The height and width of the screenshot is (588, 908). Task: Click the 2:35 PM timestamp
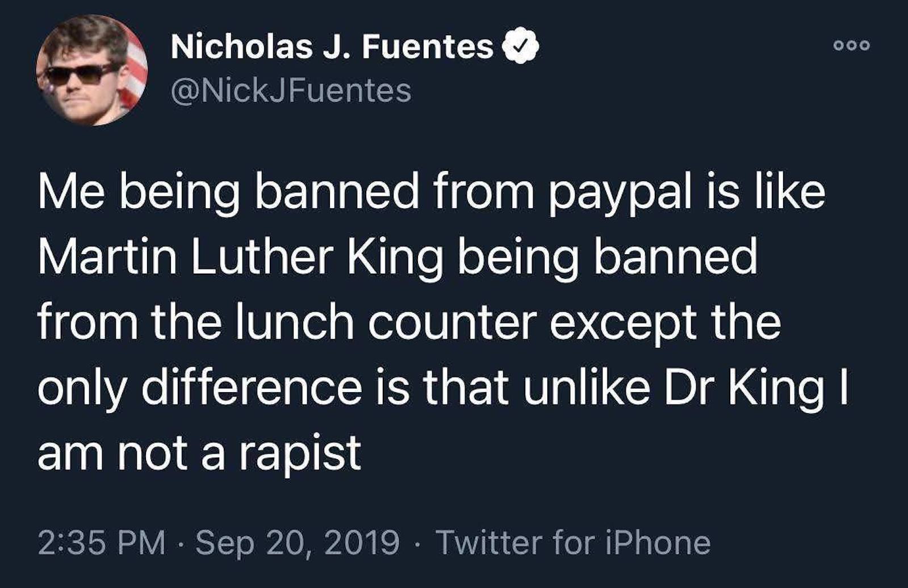coord(102,542)
